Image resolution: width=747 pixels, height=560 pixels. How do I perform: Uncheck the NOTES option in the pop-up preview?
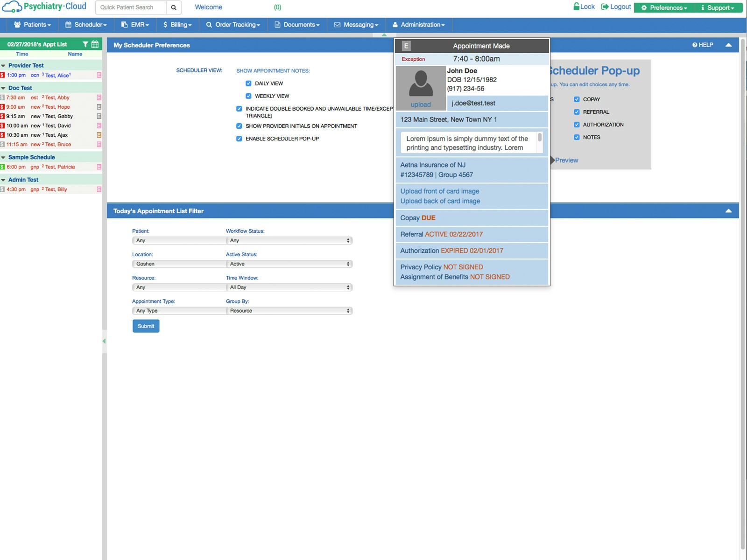pyautogui.click(x=577, y=137)
